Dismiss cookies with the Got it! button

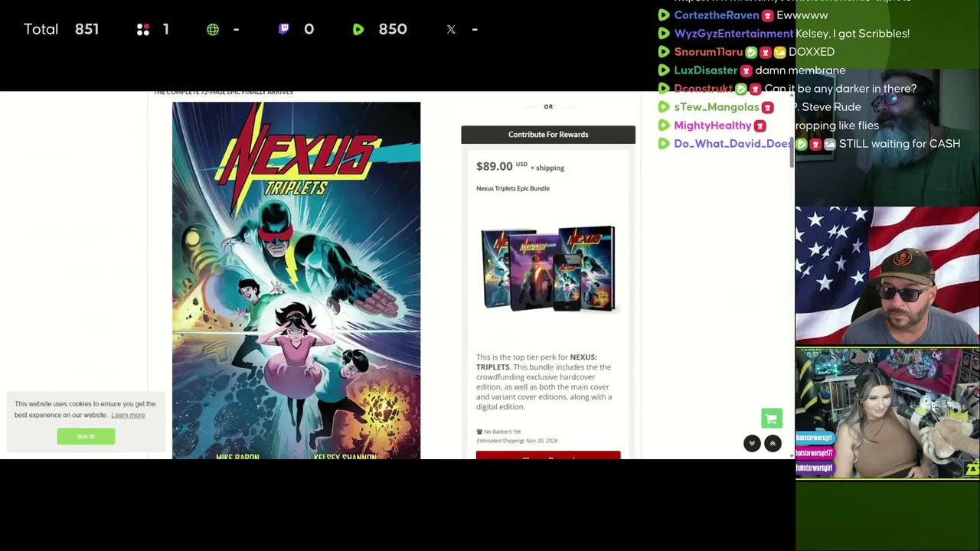(x=86, y=436)
